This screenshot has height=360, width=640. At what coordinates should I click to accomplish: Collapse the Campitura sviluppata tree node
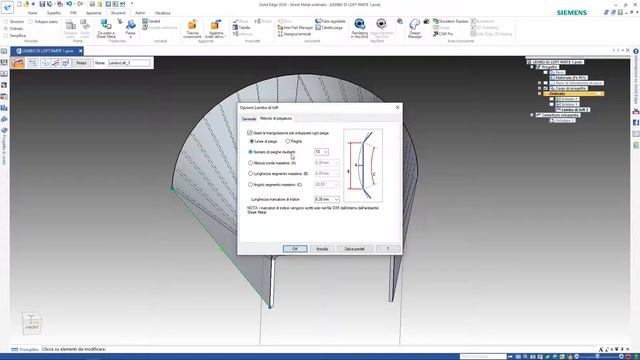[x=532, y=115]
